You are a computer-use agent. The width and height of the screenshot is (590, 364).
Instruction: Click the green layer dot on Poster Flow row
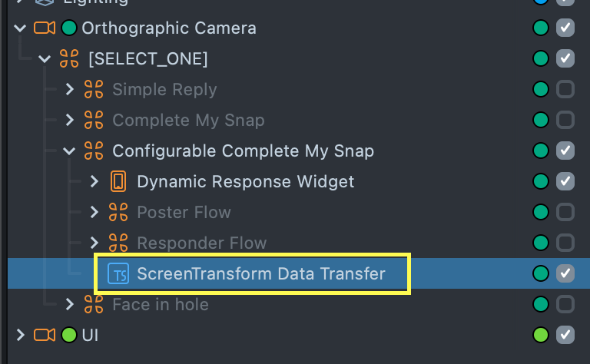541,213
